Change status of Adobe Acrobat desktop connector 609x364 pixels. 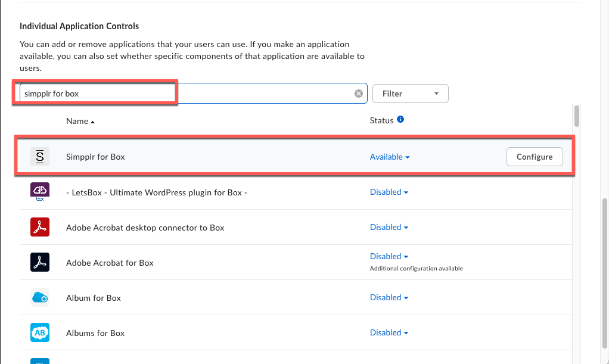389,228
